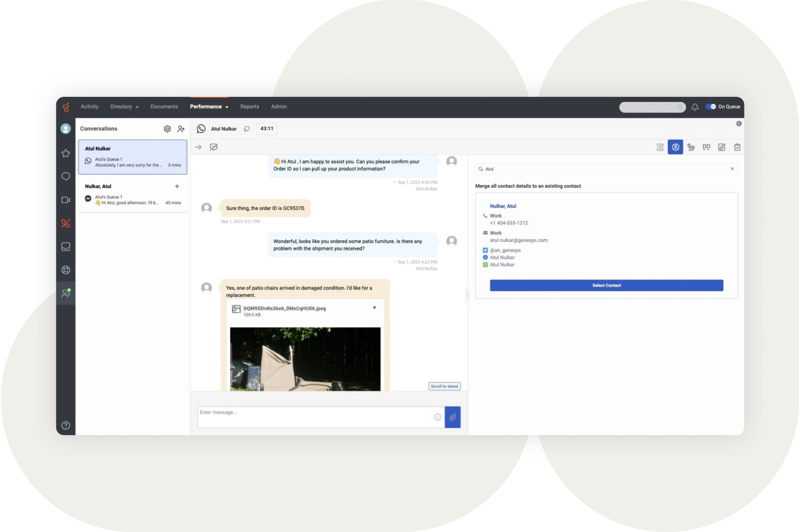Open the emoji picker in message box
This screenshot has height=532, width=799.
click(437, 417)
